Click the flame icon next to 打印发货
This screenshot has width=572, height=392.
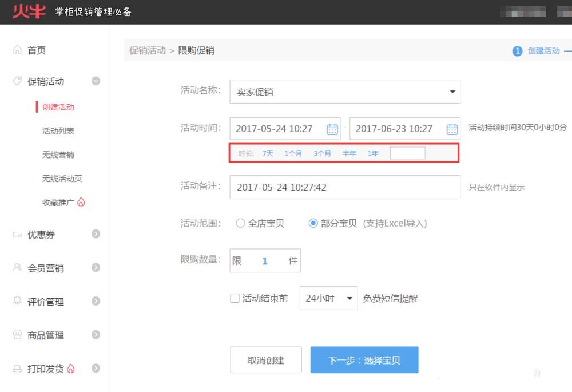coord(71,369)
